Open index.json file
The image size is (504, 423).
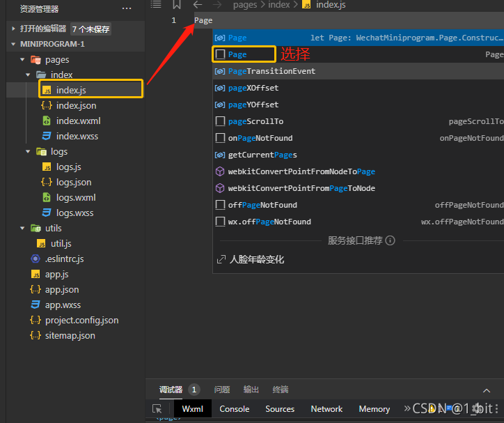click(x=76, y=105)
